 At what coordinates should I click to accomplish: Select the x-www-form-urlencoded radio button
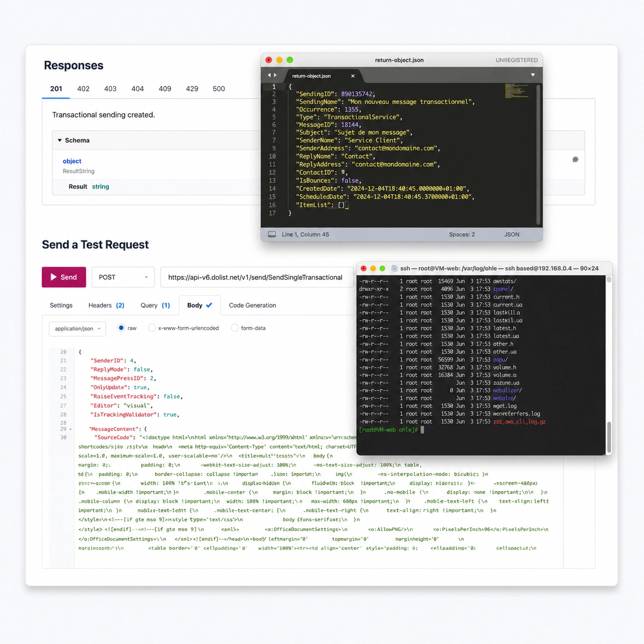click(x=151, y=328)
